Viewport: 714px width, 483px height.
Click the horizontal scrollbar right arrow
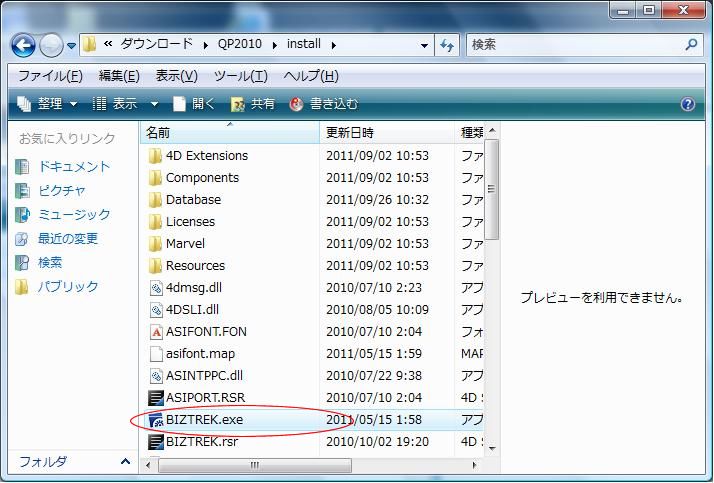click(474, 465)
